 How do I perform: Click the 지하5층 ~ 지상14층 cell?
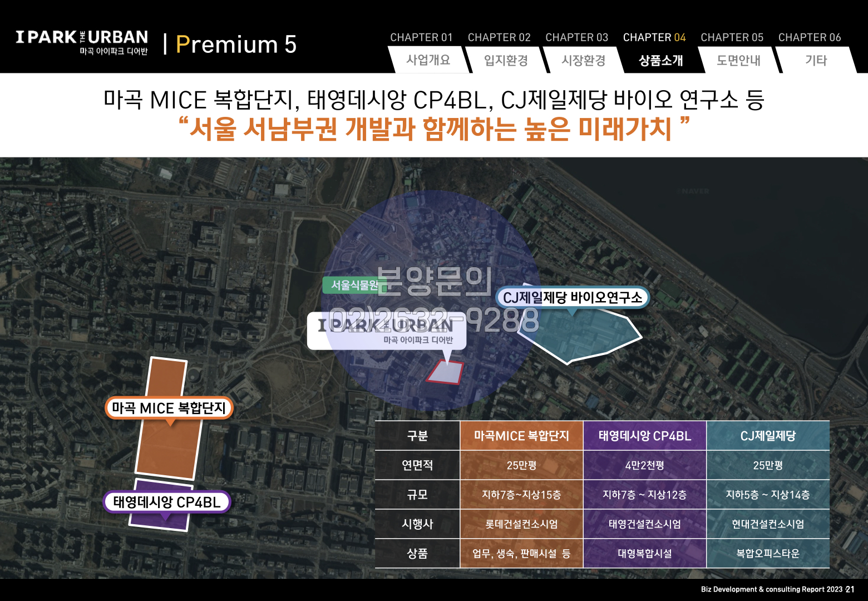coord(768,495)
